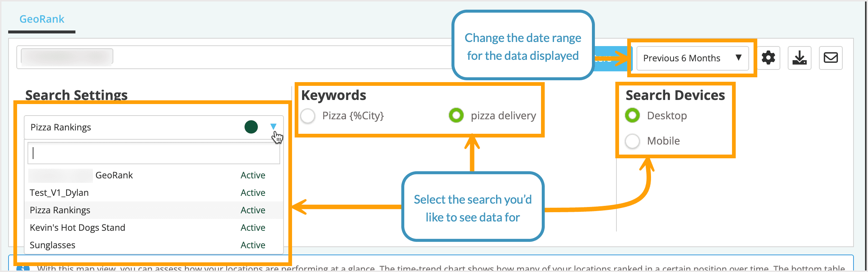Click the green status dot beside Pizza Rankings
The width and height of the screenshot is (868, 272).
251,127
